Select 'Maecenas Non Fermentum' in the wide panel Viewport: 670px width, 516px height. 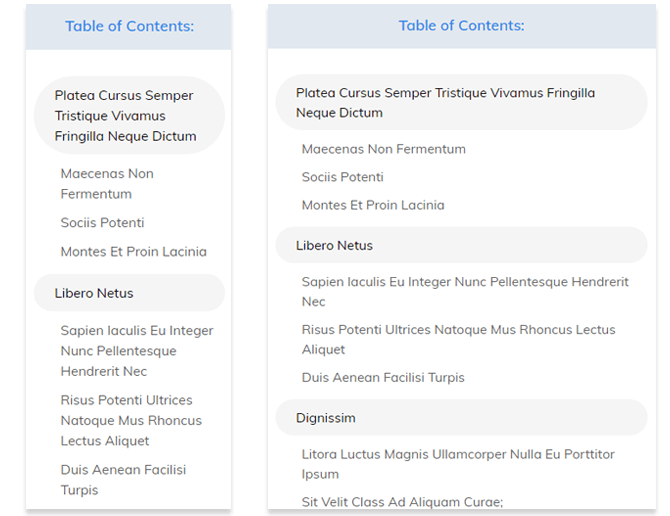pyautogui.click(x=384, y=149)
